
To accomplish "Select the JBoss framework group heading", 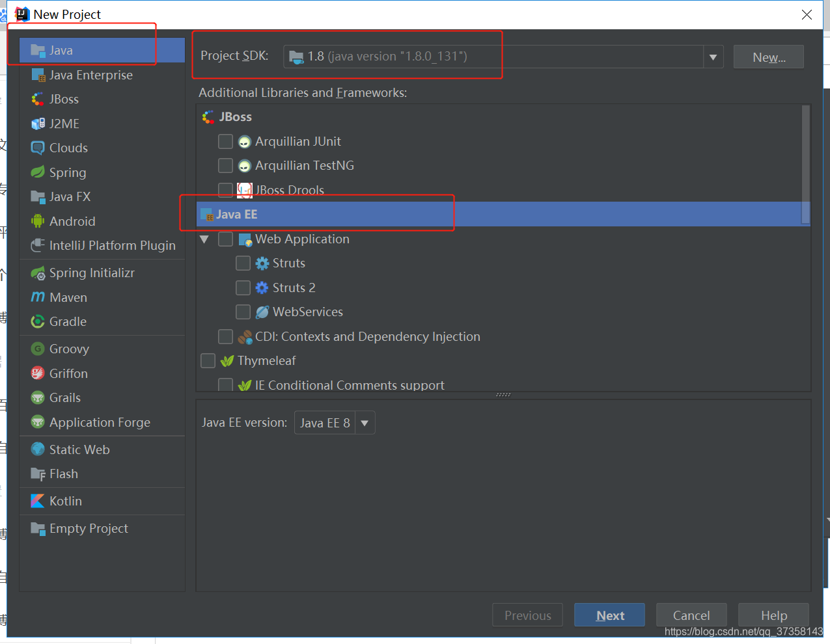I will coord(236,116).
